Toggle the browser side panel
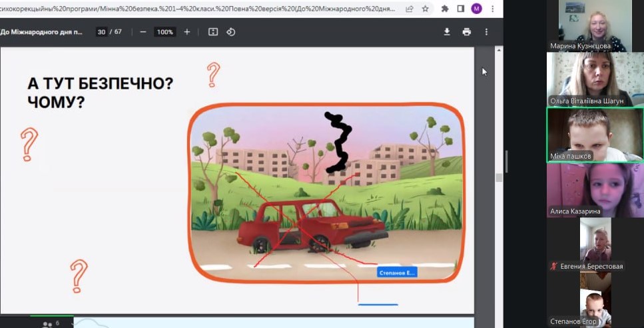This screenshot has width=644, height=328. point(460,9)
